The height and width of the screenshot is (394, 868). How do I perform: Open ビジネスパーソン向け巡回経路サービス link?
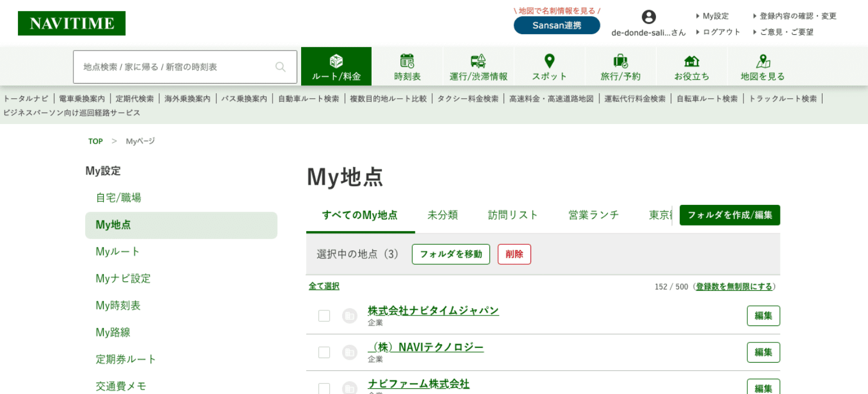(x=72, y=113)
